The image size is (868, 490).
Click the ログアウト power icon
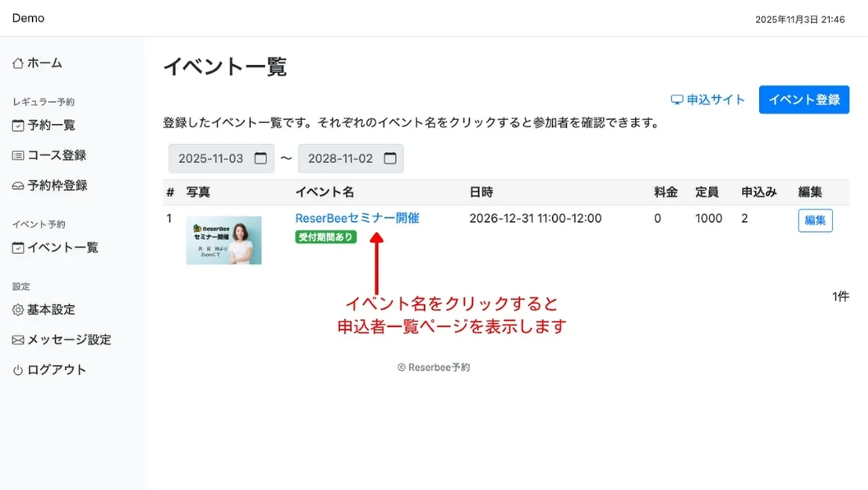point(18,371)
